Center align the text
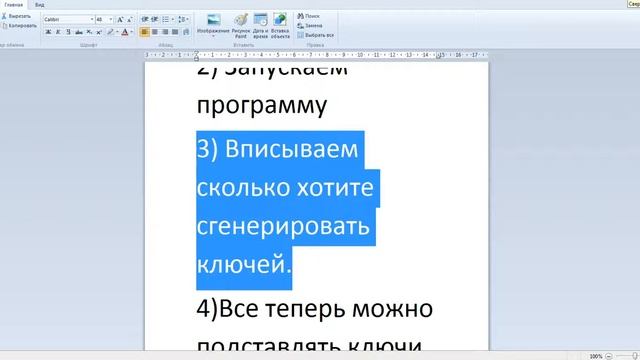 [x=155, y=32]
